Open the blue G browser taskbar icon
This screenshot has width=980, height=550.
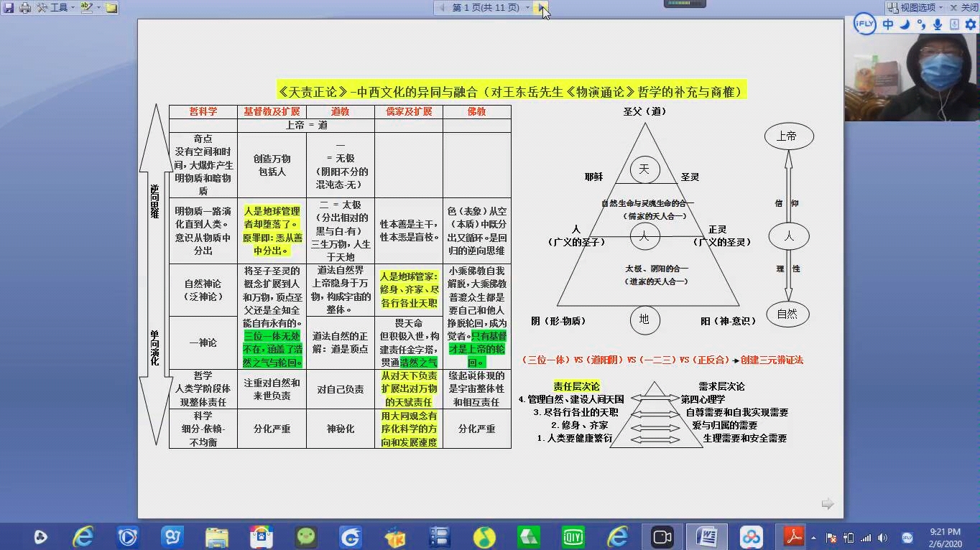click(x=351, y=536)
